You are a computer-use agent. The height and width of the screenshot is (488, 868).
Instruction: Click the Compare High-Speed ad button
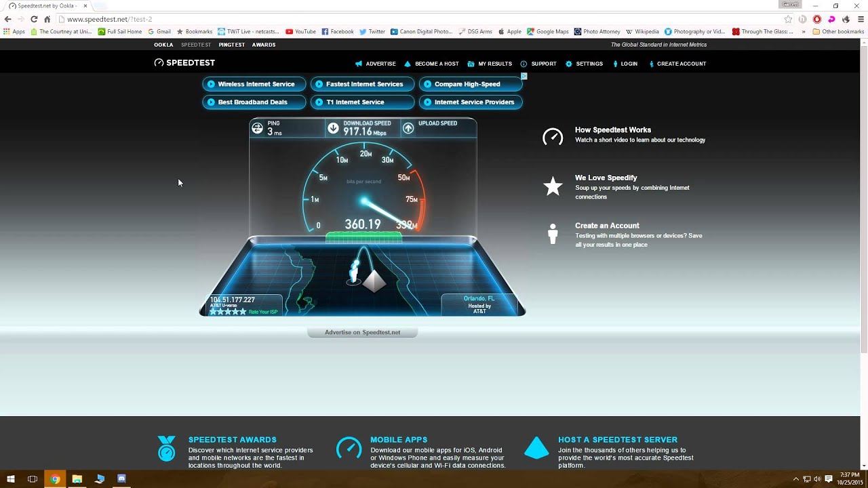(471, 84)
